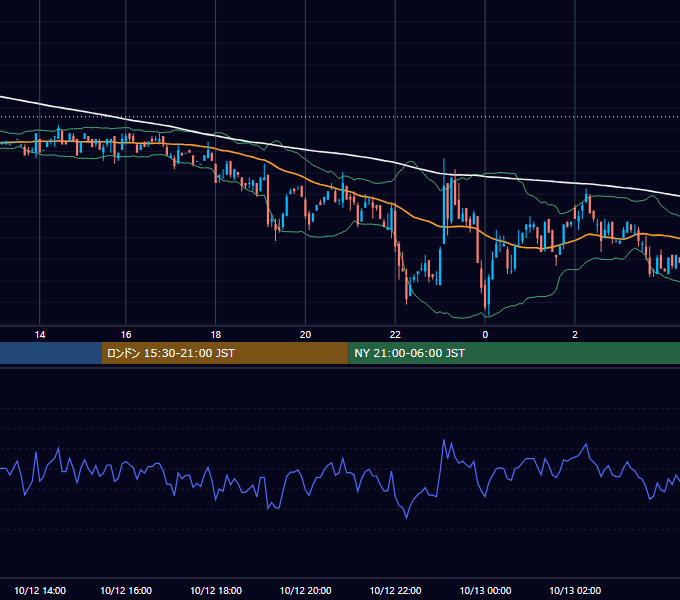Click the 10/12 18:00 date label
This screenshot has width=680, height=600.
[x=216, y=590]
